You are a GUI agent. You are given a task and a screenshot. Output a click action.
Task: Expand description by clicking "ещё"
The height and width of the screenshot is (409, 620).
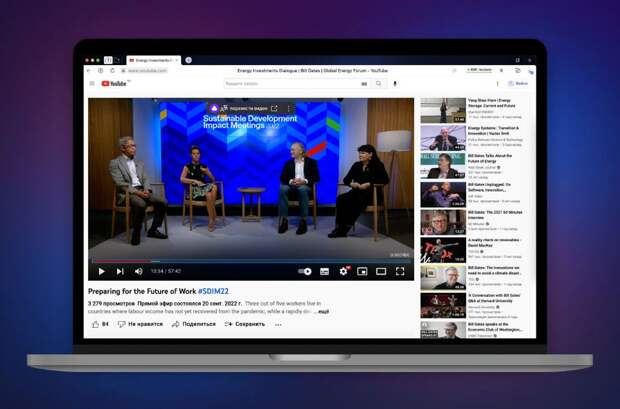coord(325,311)
